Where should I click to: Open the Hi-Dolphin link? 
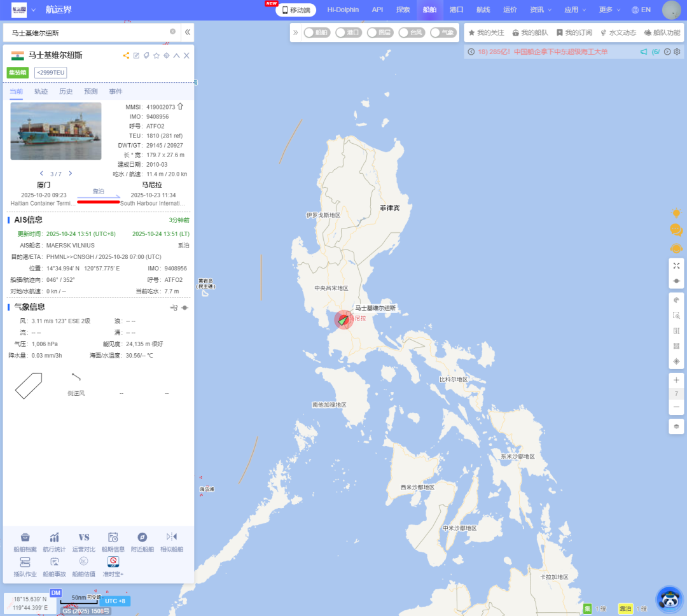(343, 10)
